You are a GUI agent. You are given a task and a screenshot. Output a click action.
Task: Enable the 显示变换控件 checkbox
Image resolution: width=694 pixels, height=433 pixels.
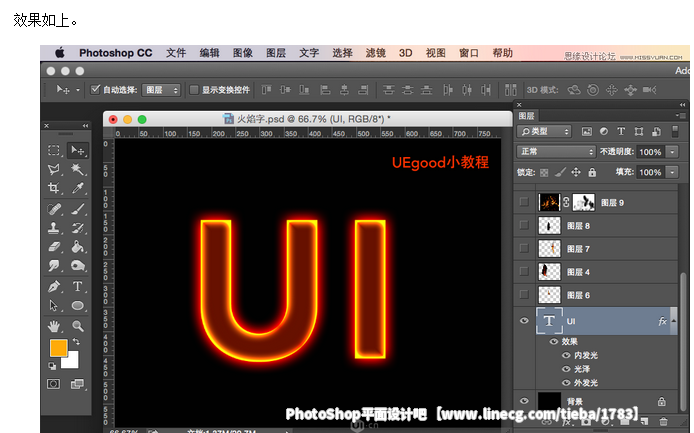point(194,90)
